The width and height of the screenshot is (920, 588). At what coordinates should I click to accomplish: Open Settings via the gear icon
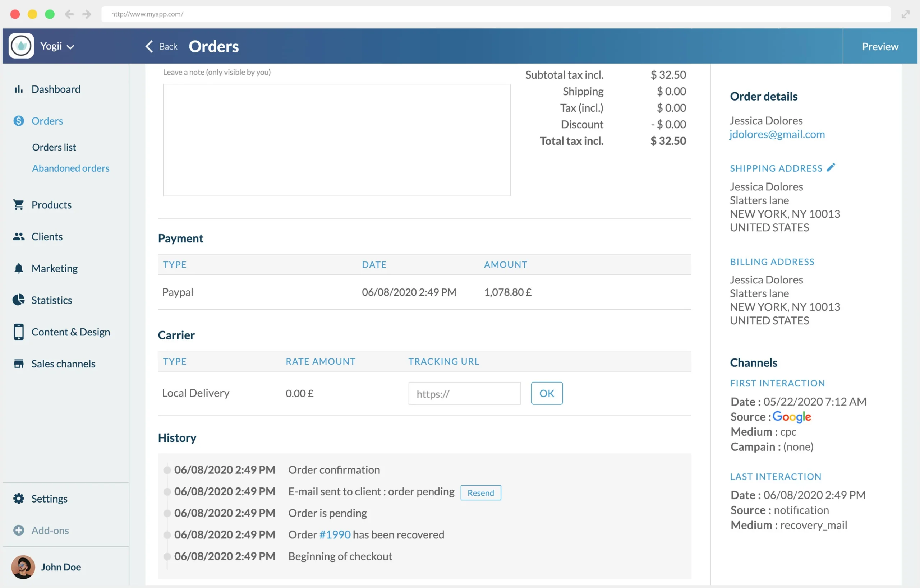pyautogui.click(x=18, y=499)
